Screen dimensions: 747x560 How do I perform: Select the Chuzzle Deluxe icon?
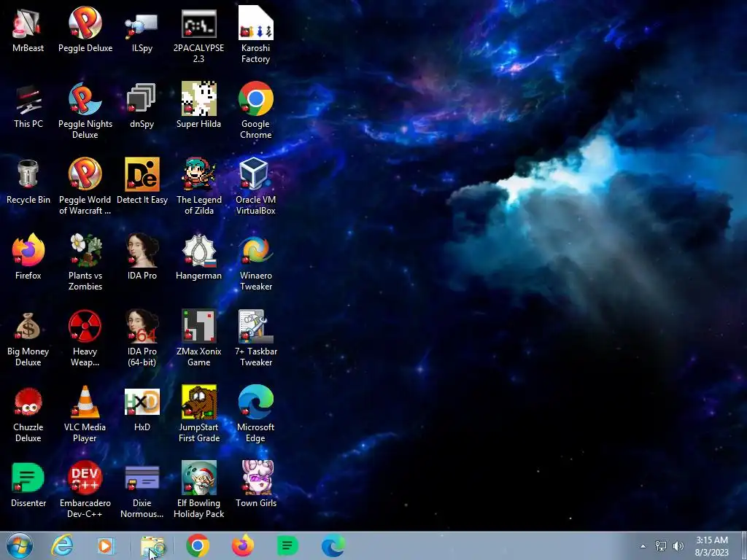(x=28, y=414)
